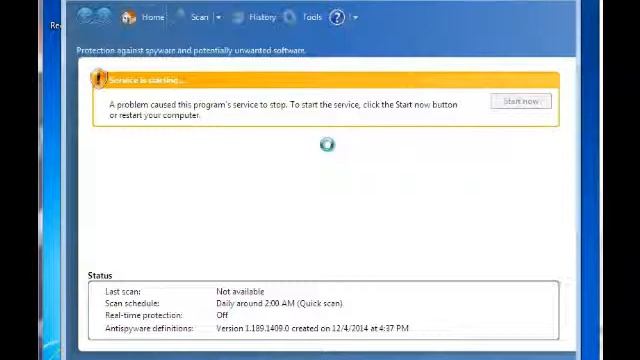Expand the Scan options dropdown arrow
This screenshot has width=640, height=360.
click(218, 18)
